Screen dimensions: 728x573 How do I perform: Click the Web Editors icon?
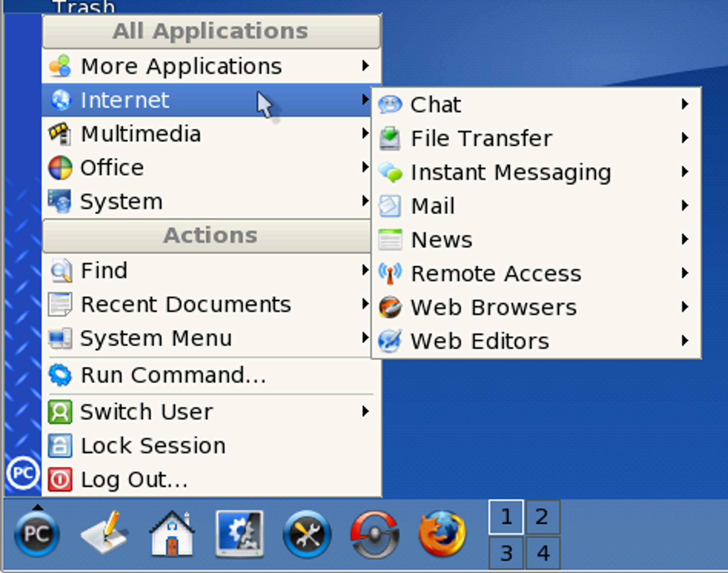(390, 341)
